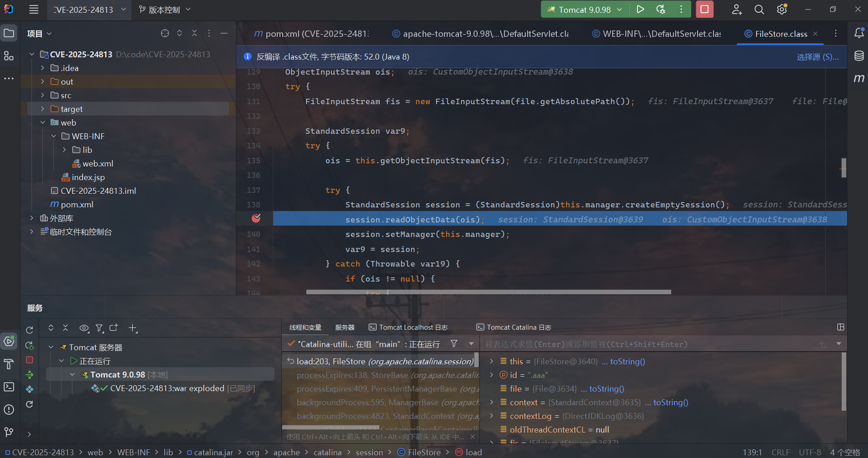Switch to pom.xml editor tab
This screenshot has width=868, height=458.
312,34
